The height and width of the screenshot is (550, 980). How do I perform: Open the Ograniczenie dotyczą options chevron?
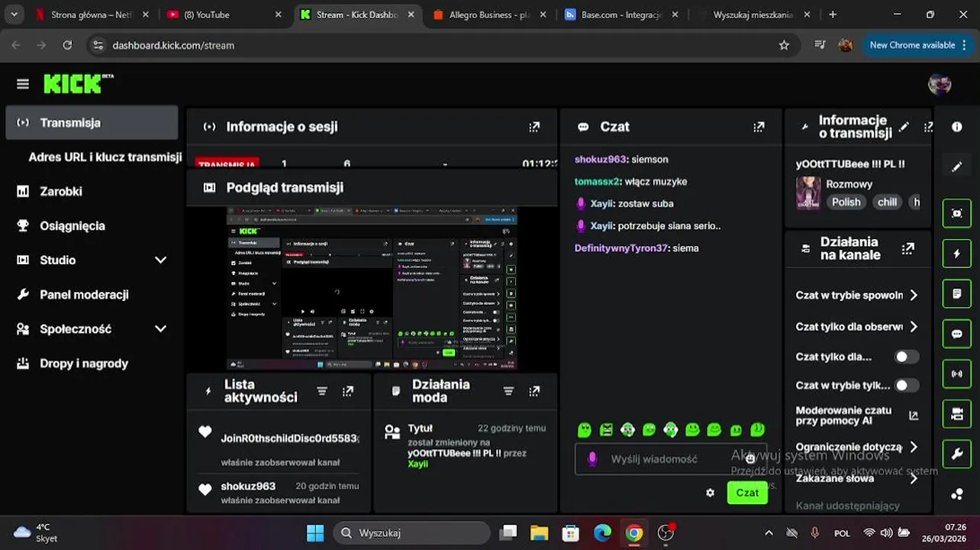(x=914, y=447)
